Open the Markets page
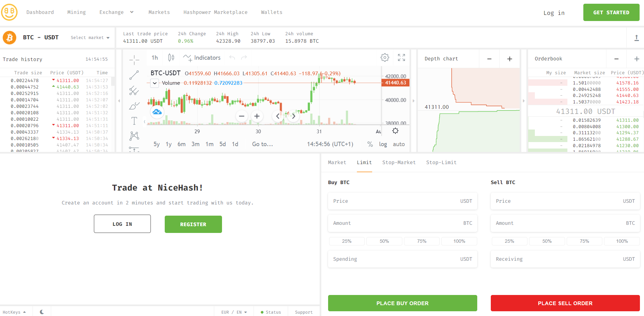 [x=159, y=12]
